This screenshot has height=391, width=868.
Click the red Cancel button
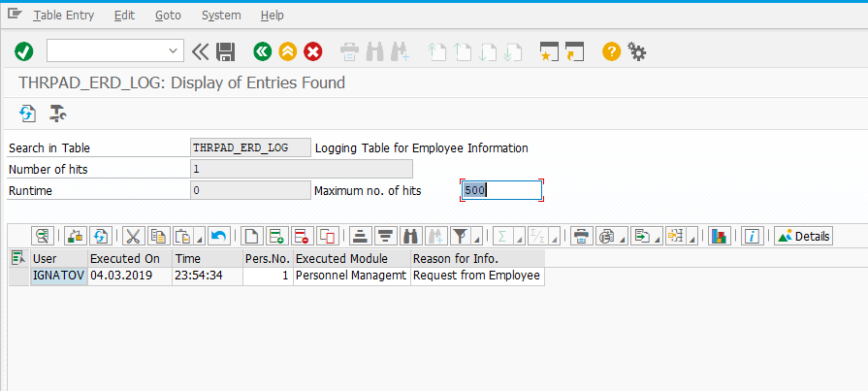[313, 52]
